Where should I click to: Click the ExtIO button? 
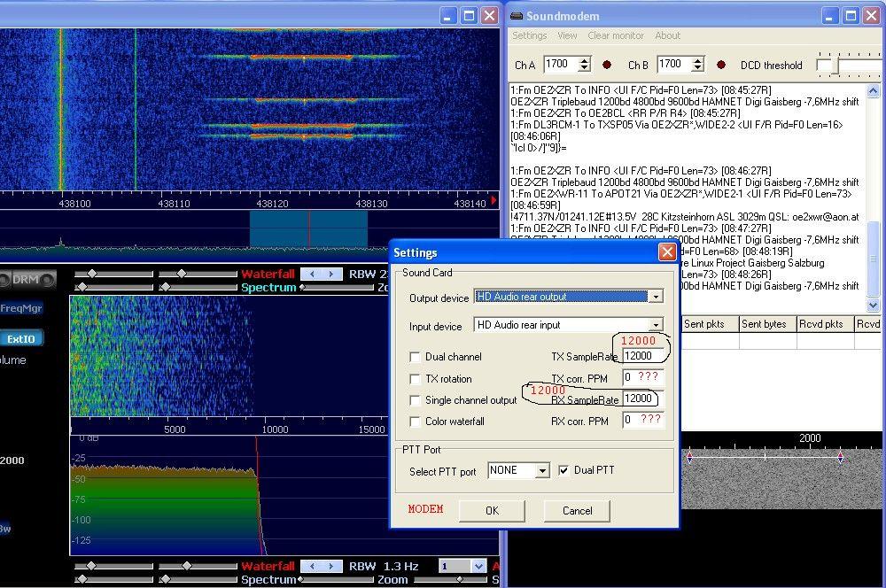pos(21,338)
